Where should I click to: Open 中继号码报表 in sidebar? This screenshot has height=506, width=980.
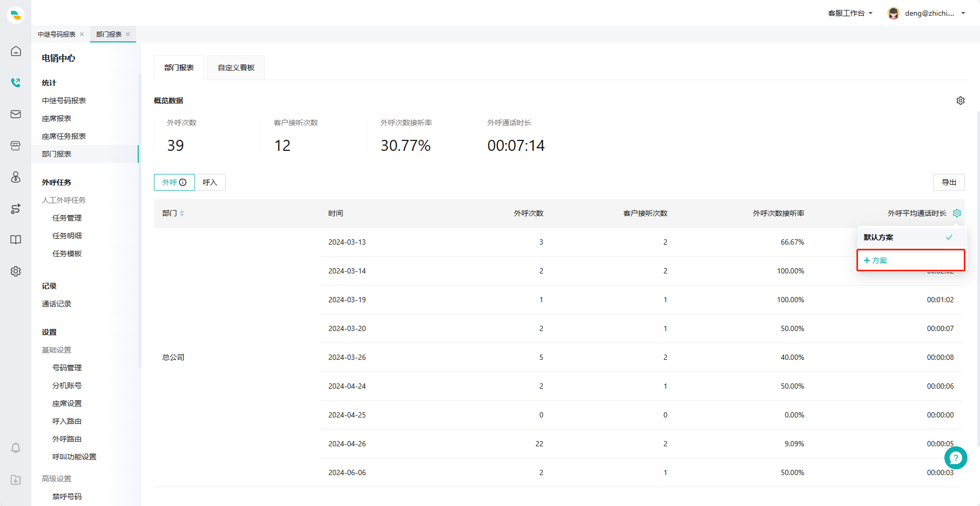64,101
